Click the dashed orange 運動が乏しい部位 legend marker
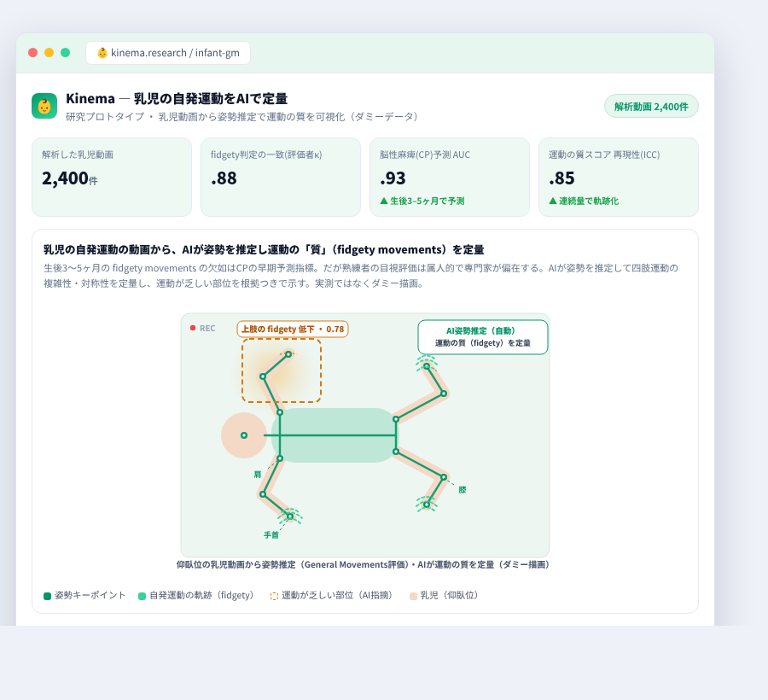The height and width of the screenshot is (700, 768). coord(274,596)
